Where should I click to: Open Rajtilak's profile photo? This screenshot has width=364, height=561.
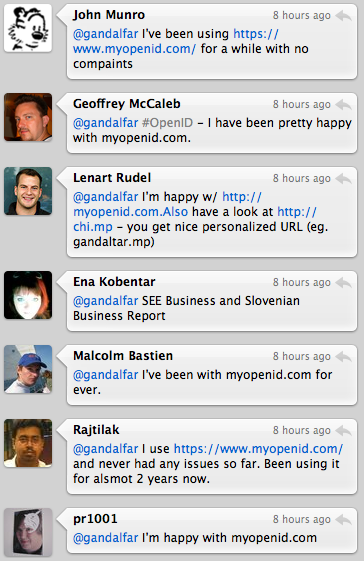click(28, 443)
